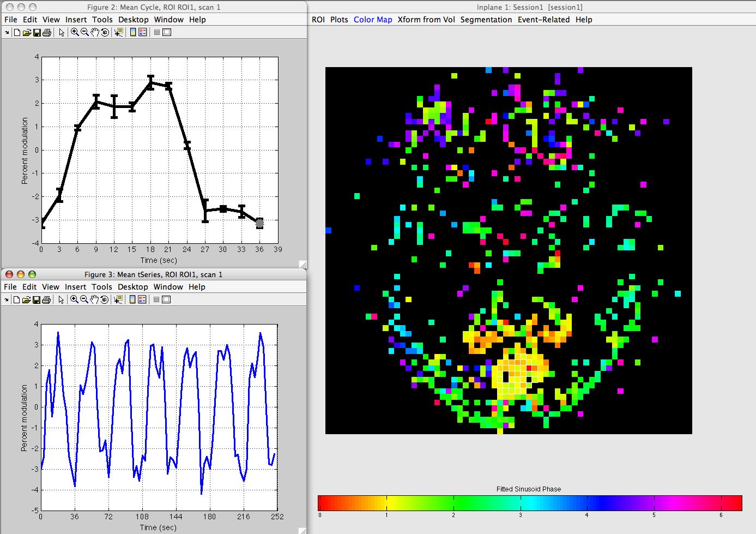
Task: Click Print icon in Figure 2 toolbar
Action: [x=47, y=32]
